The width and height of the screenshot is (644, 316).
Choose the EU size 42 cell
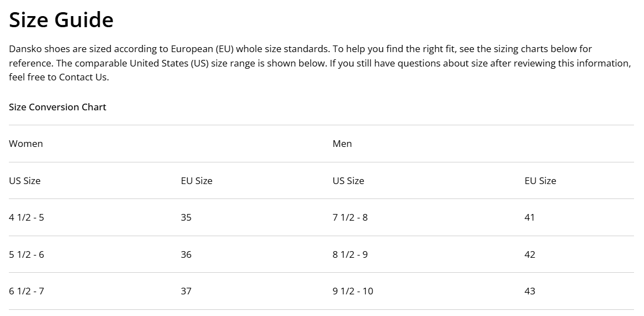click(x=530, y=254)
